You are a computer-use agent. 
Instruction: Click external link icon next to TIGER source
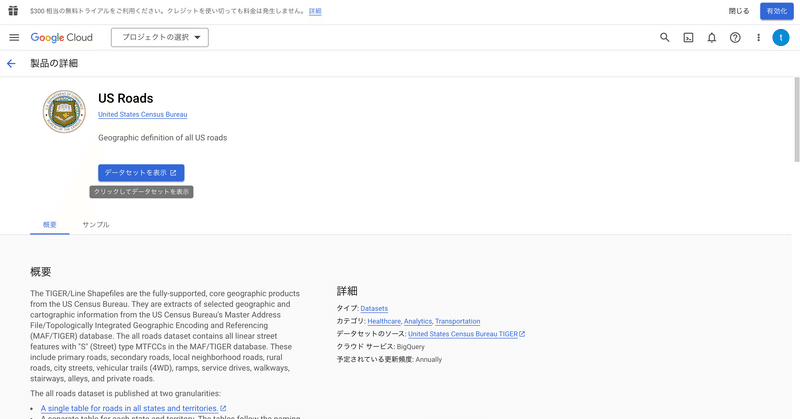[522, 334]
